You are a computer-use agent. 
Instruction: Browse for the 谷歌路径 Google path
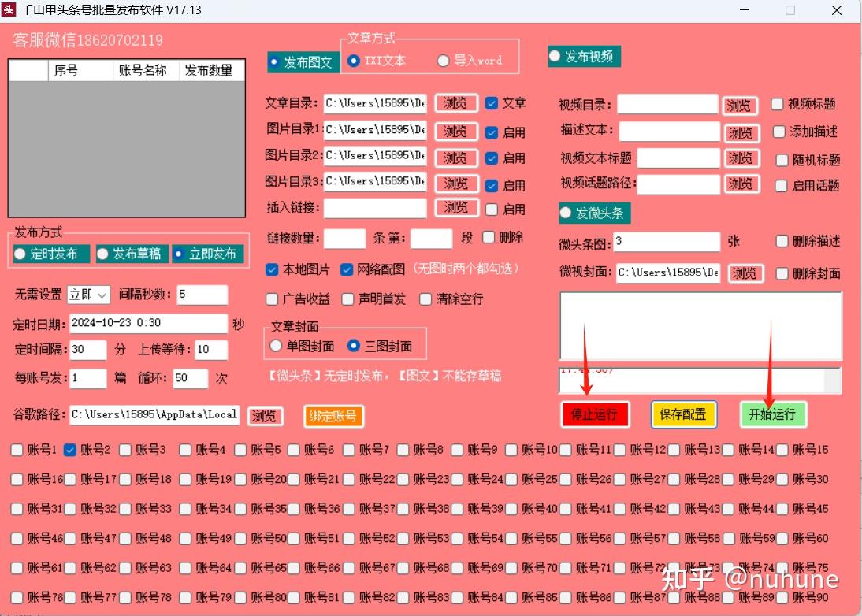point(266,417)
